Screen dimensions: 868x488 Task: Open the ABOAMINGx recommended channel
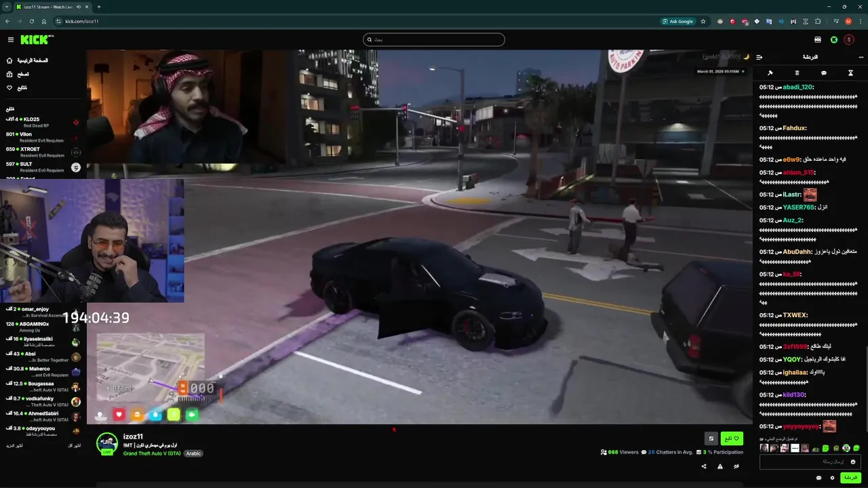[43, 327]
